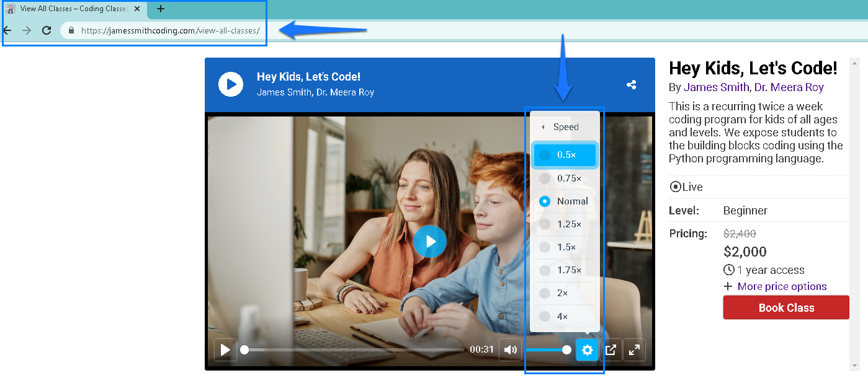Adjust the volume slider
Viewport: 868px width, 378px height.
click(548, 350)
